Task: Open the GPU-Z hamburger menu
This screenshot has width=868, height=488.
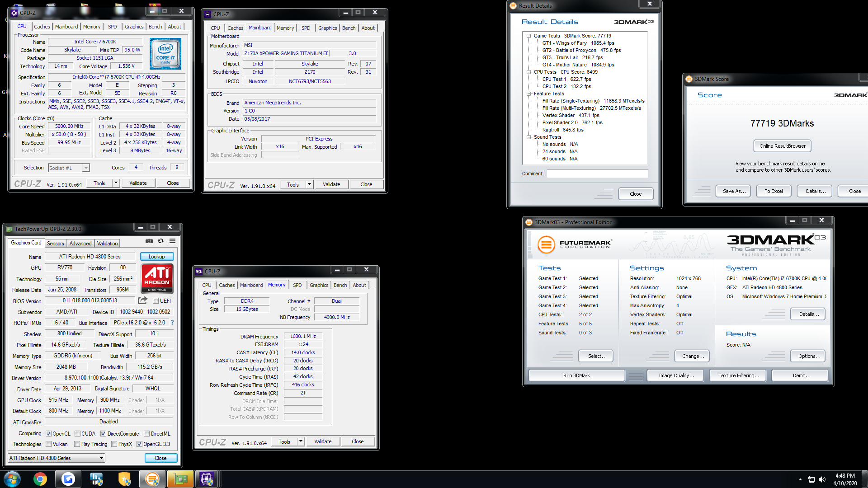Action: pyautogui.click(x=172, y=241)
